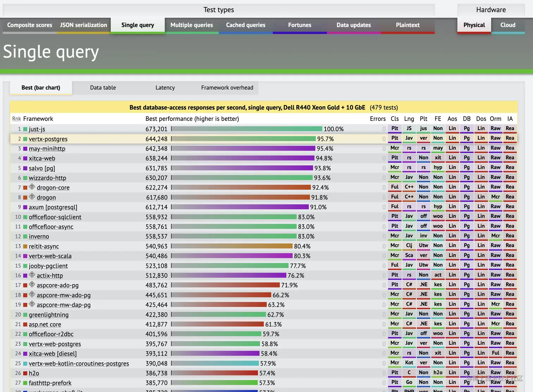Screen dimensions: 533x392
Task: Select the Plaintext test tab
Action: click(408, 25)
